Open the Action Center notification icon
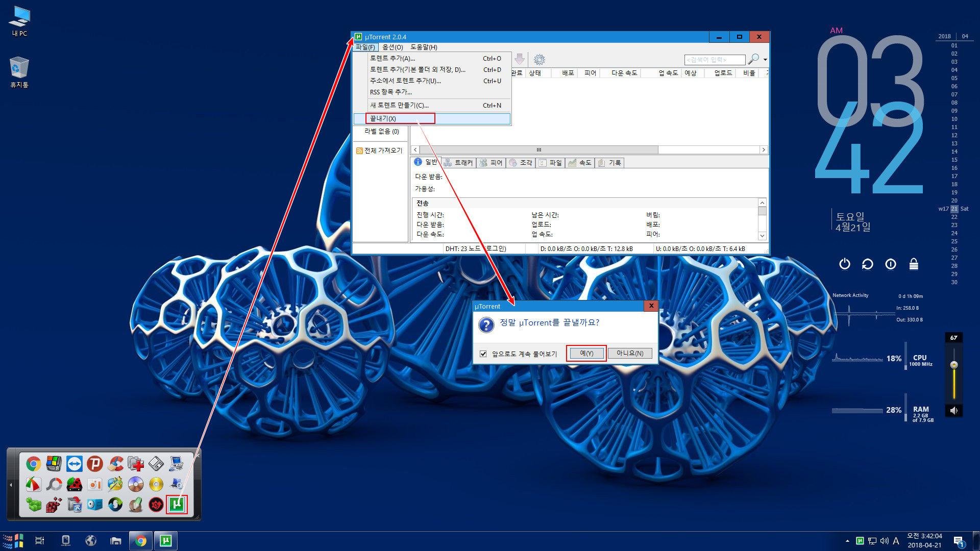This screenshot has width=980, height=551. tap(959, 541)
